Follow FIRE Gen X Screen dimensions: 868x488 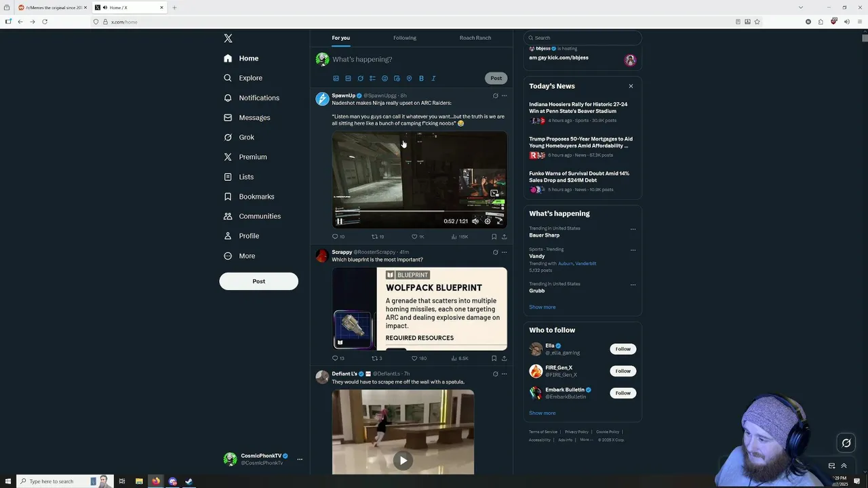pos(623,371)
